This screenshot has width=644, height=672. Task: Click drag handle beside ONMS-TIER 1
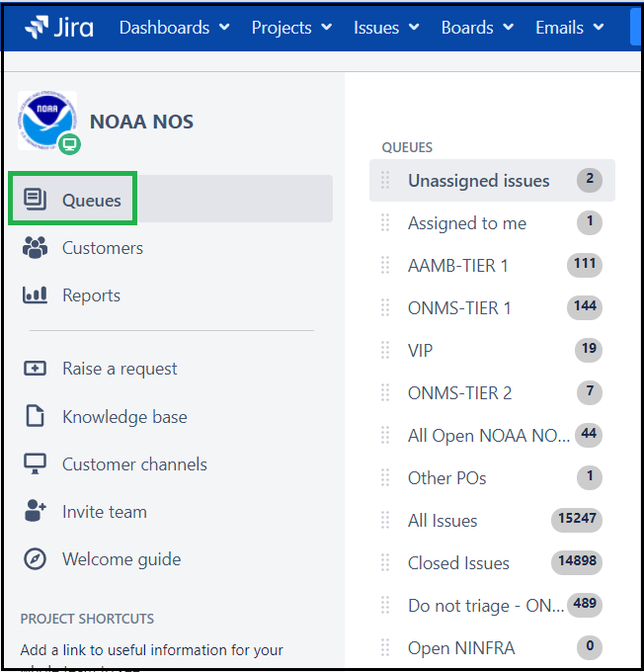click(385, 307)
